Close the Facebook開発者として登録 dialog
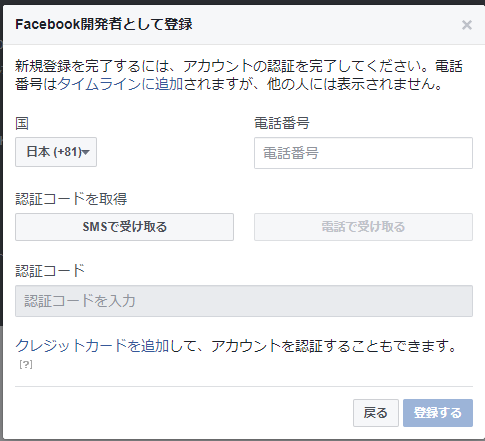Viewport: 485px width, 441px height. pyautogui.click(x=467, y=25)
